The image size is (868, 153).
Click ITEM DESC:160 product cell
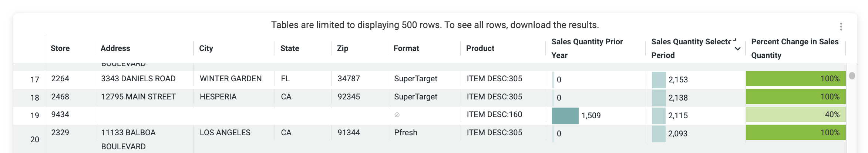coord(494,115)
